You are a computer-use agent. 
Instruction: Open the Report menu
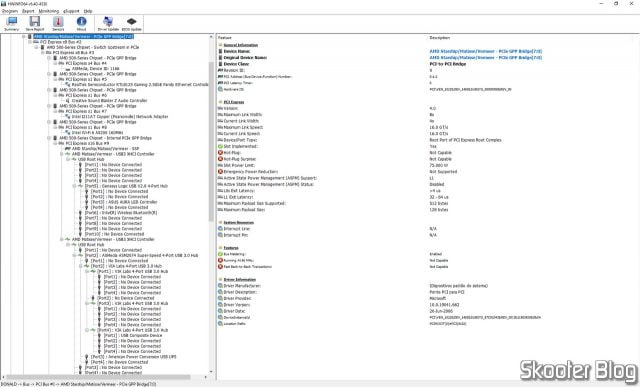(28, 11)
